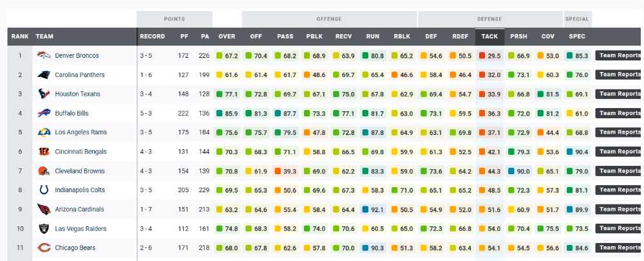Click Colts points-for value 205
The image size is (644, 261).
[184, 190]
